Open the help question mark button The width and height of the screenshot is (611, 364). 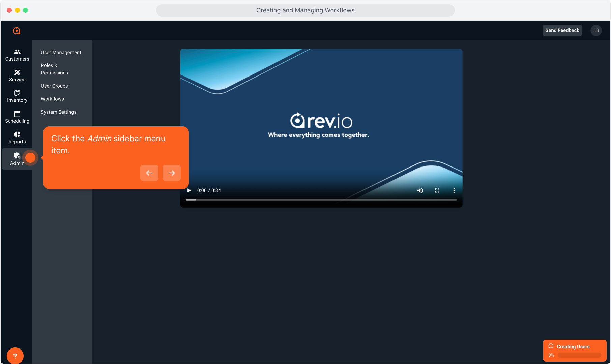pos(15,356)
